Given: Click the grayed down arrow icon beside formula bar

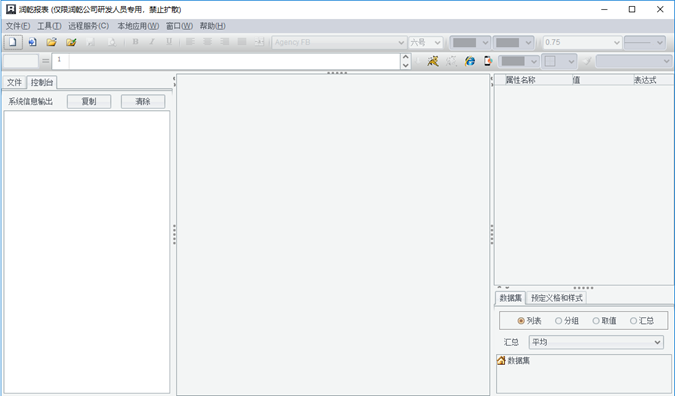Looking at the screenshot, I should point(417,61).
